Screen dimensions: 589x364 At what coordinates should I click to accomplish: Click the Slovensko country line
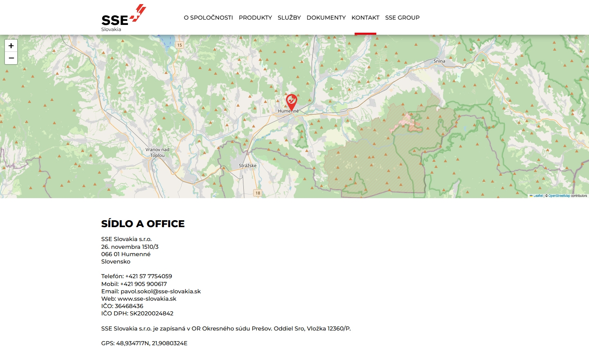[116, 261]
